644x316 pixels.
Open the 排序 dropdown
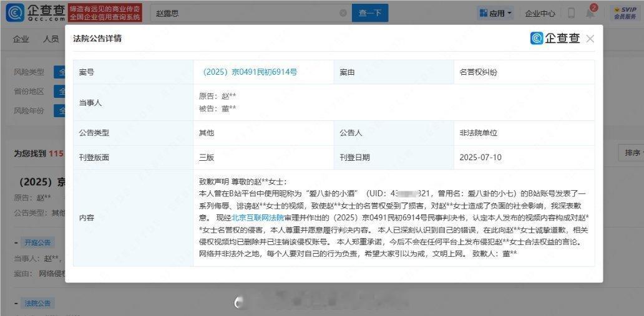(633, 153)
